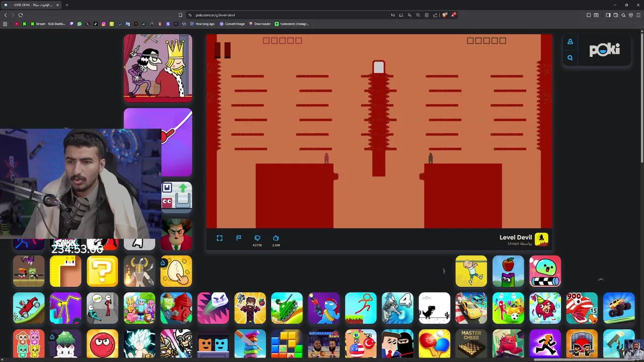Open the red apple and worm game

508,271
